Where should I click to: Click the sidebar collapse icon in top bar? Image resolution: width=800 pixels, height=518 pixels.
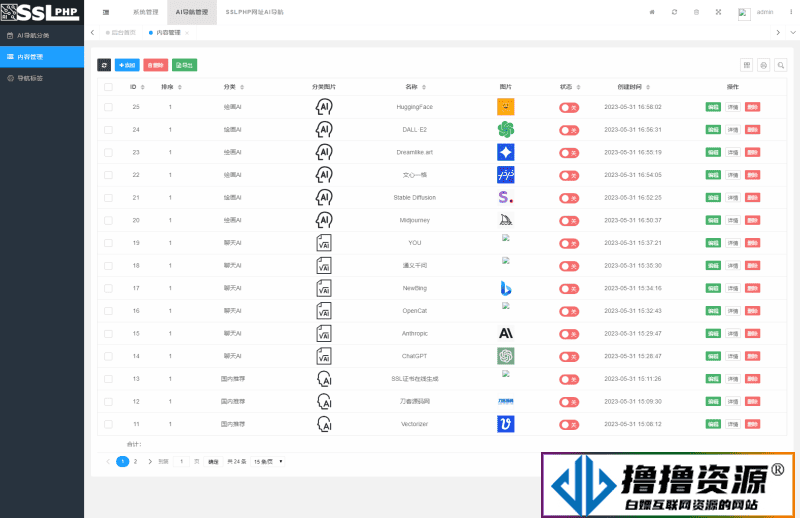point(106,12)
